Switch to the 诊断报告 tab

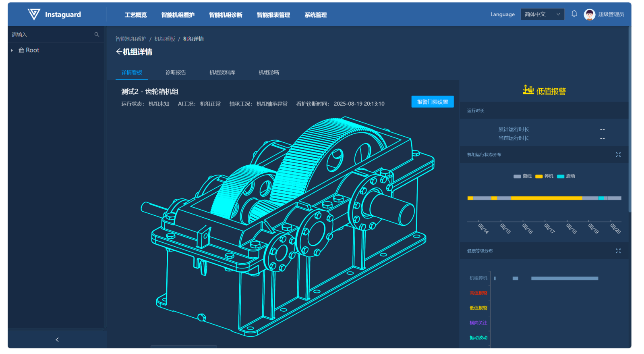pyautogui.click(x=176, y=73)
